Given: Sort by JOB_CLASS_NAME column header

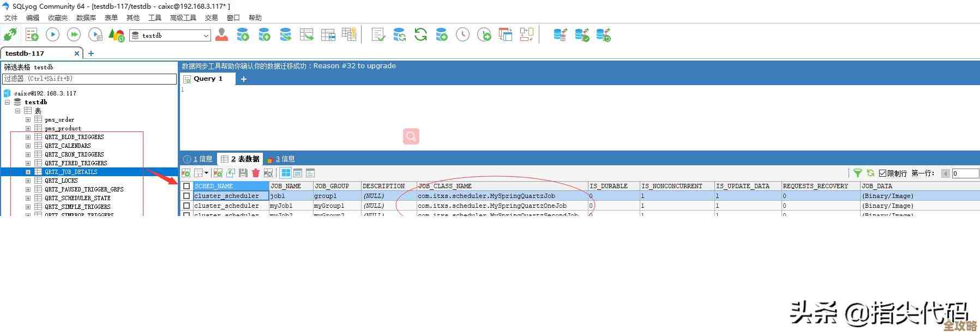Looking at the screenshot, I should (x=444, y=186).
